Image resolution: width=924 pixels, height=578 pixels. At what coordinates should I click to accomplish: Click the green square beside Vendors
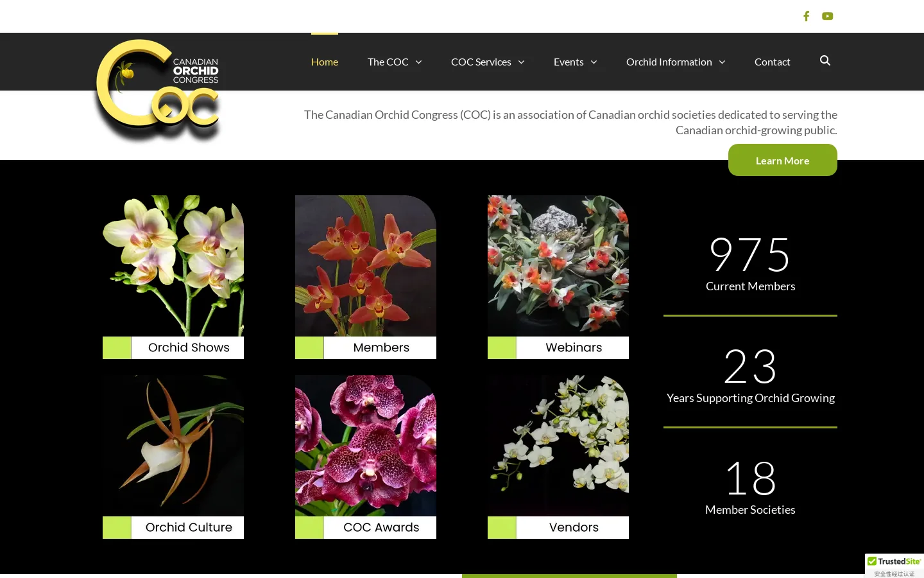click(502, 527)
